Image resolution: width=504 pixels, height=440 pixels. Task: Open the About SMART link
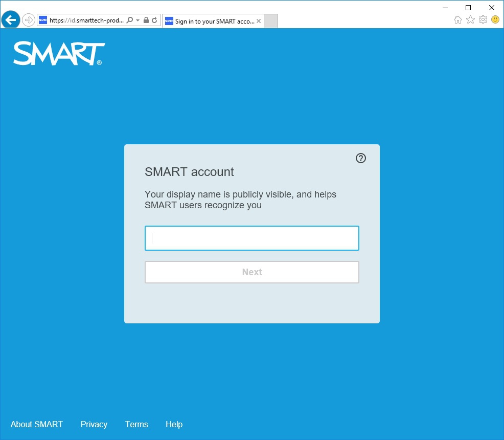click(x=37, y=424)
